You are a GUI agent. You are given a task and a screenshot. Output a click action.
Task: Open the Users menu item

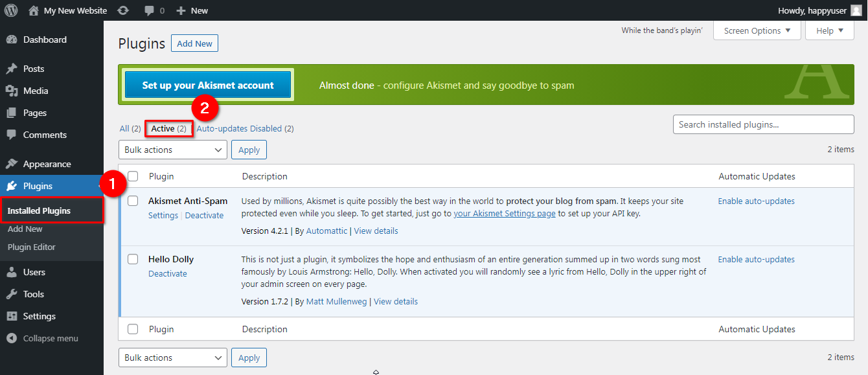click(52, 272)
